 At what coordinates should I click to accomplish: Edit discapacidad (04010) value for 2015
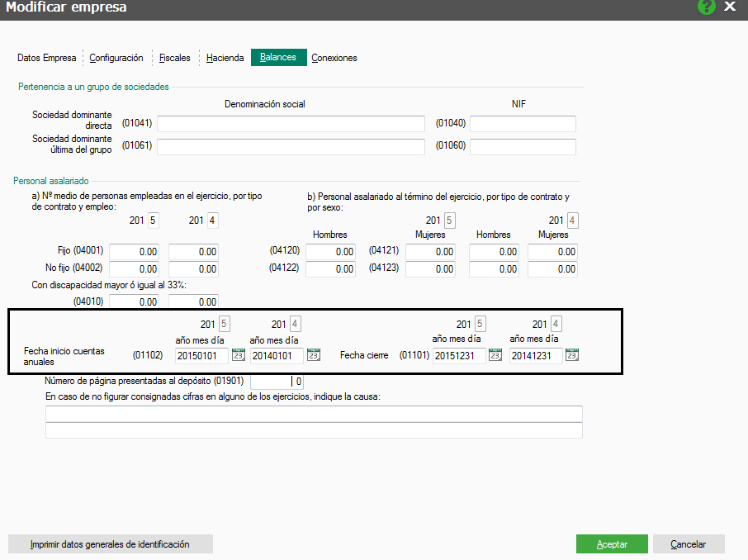134,301
